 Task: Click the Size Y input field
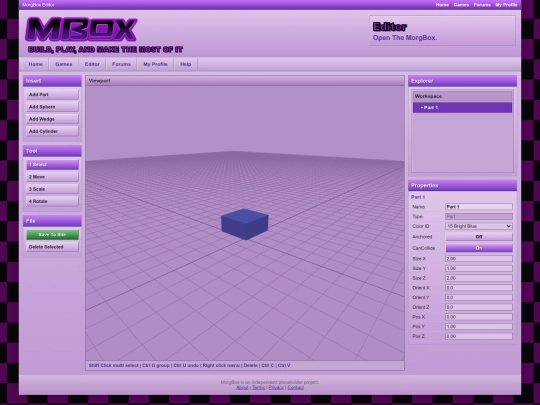pos(479,268)
